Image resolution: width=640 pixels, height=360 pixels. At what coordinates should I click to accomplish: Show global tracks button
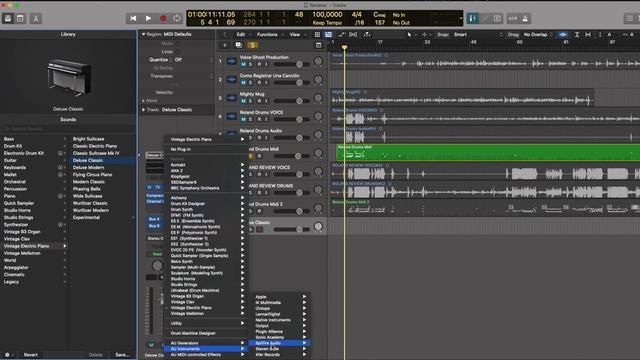click(x=319, y=45)
